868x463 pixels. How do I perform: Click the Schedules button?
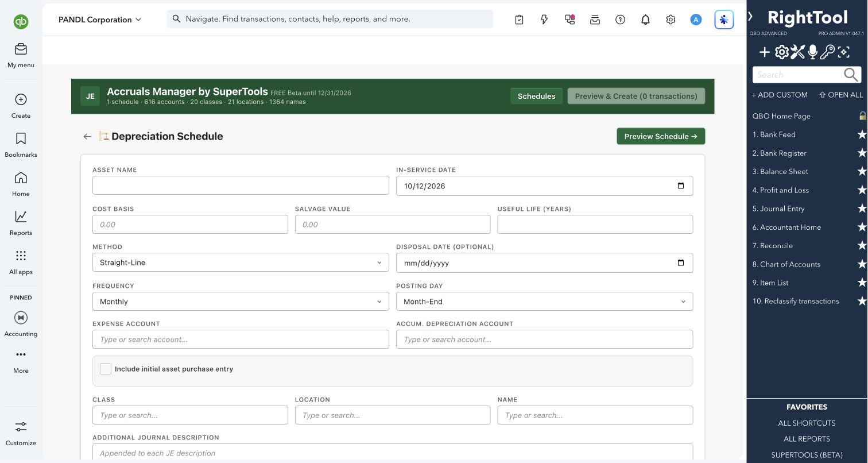point(536,96)
